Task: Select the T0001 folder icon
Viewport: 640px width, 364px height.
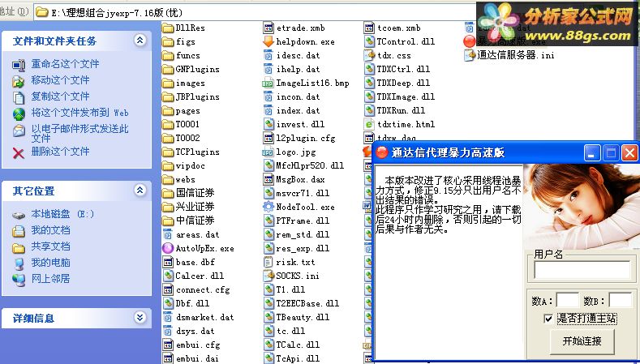Action: (x=168, y=125)
